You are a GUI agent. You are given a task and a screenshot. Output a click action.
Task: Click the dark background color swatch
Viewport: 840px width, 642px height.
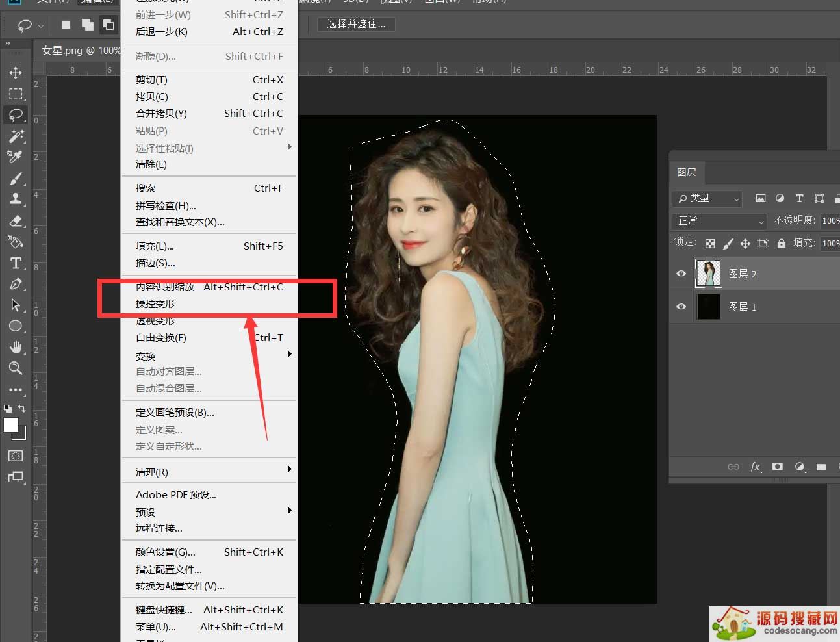[x=22, y=435]
